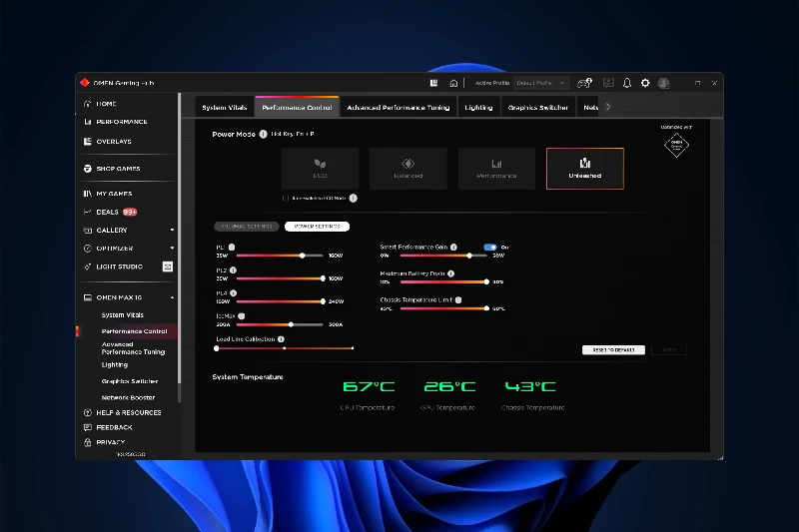Open Deals in the sidebar
Screen dimensions: 799x532
pyautogui.click(x=108, y=213)
